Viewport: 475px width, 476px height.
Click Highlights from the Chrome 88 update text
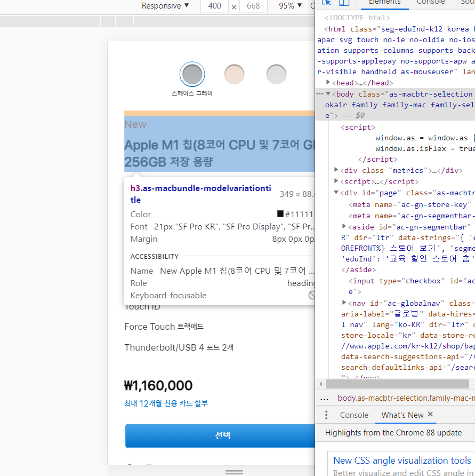[393, 433]
